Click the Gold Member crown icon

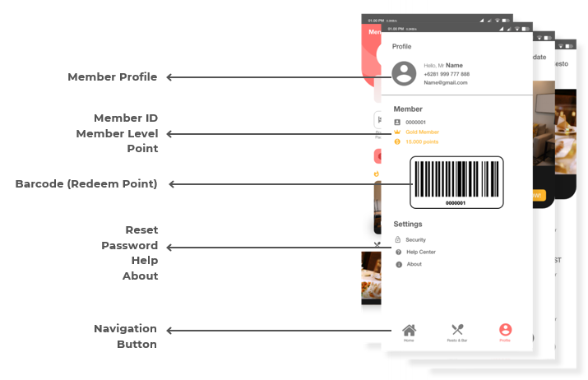click(x=397, y=132)
